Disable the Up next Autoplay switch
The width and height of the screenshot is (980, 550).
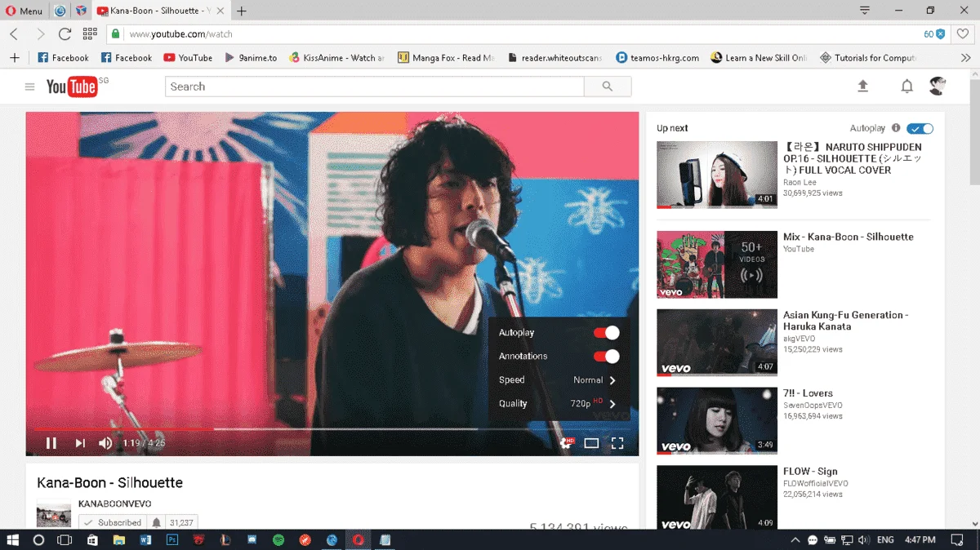(x=920, y=128)
